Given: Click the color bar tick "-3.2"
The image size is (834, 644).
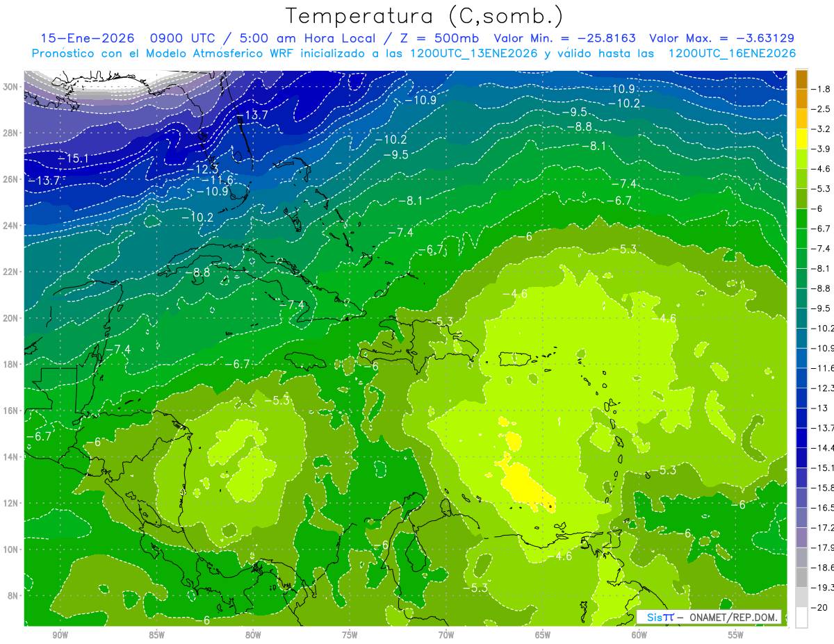Looking at the screenshot, I should (x=822, y=129).
